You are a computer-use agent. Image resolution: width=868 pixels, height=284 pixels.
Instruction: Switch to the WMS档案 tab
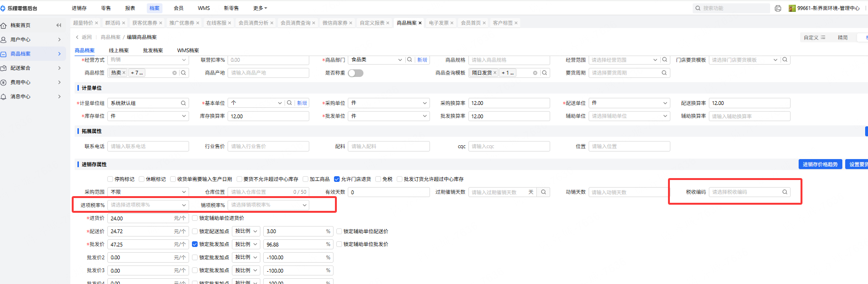tap(188, 50)
